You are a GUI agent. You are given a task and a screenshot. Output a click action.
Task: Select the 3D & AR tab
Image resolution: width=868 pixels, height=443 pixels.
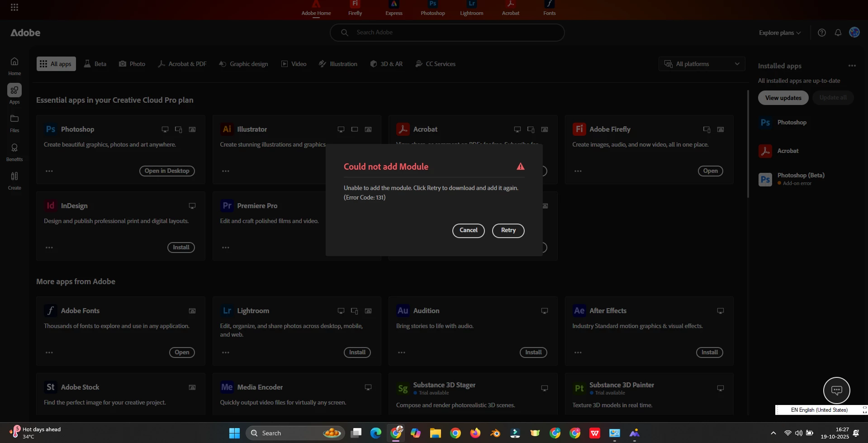(x=386, y=64)
